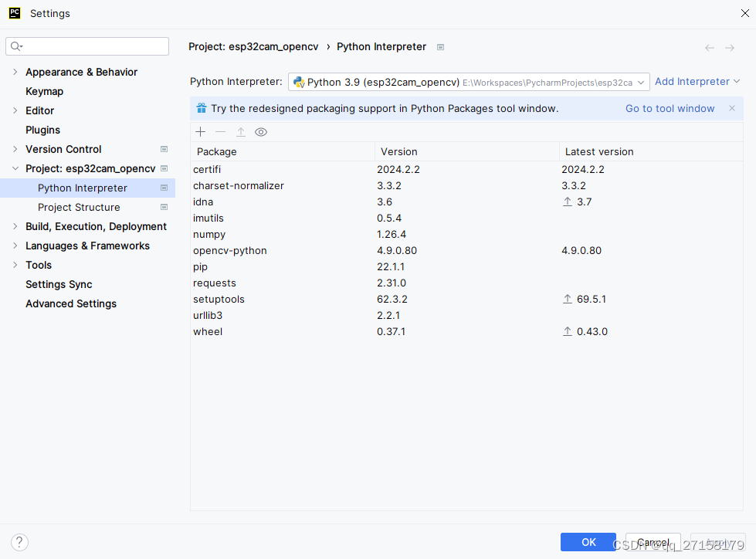Close the Settings dialog
Screen dimensions: 756x559
tap(745, 13)
